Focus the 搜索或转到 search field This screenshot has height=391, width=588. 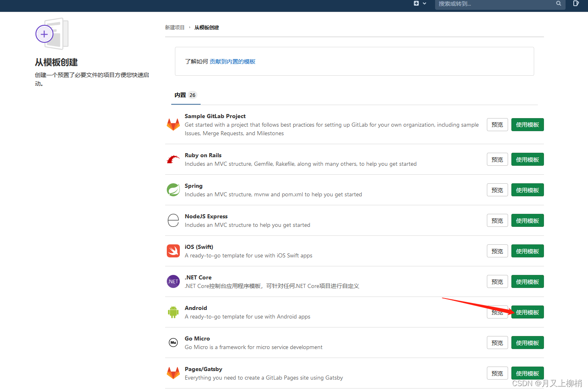[500, 4]
